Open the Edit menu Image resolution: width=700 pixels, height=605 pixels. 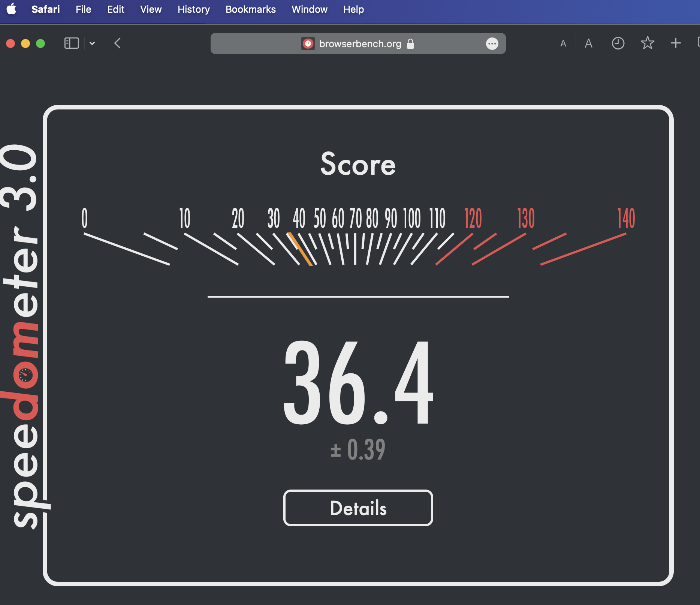click(x=115, y=9)
